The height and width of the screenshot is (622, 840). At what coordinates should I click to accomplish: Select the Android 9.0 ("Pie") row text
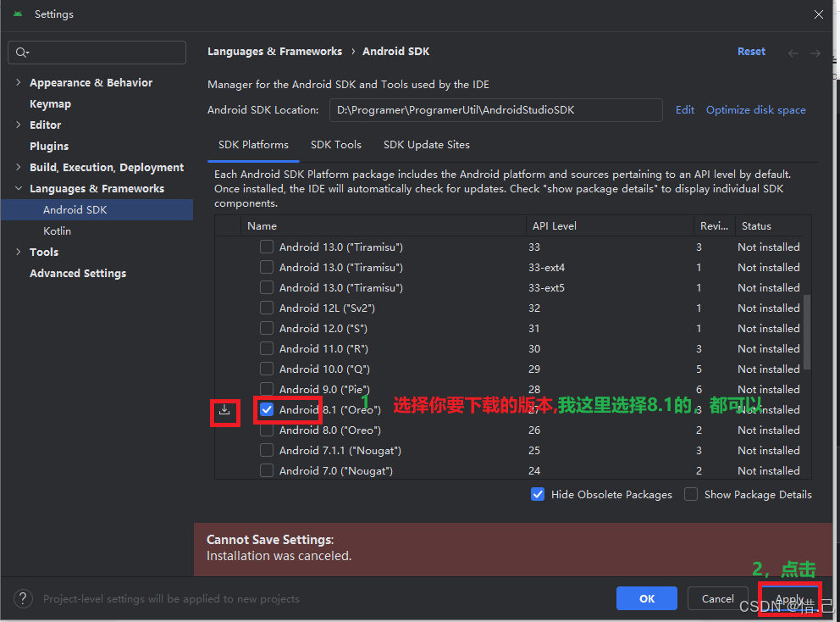tap(324, 389)
